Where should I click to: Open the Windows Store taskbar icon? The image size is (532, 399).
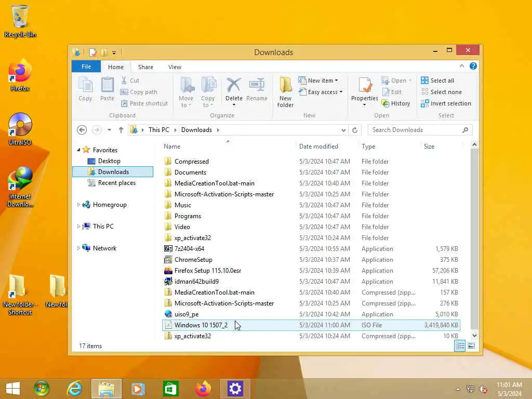click(170, 389)
